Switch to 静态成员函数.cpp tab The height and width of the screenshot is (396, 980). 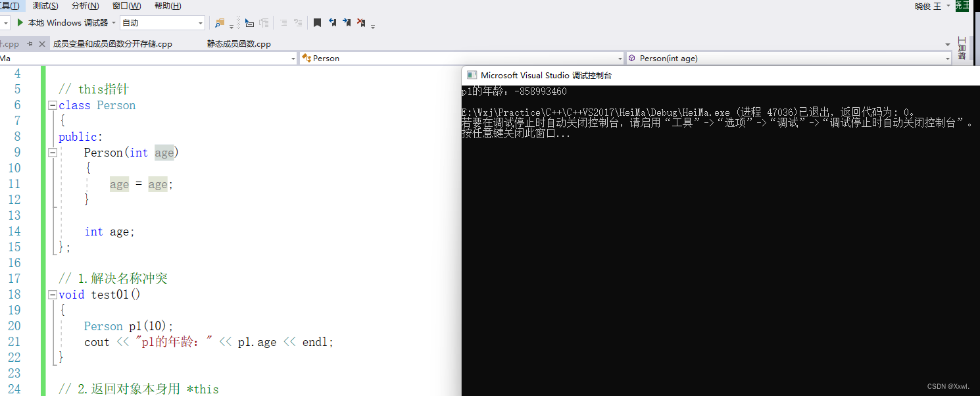click(x=239, y=44)
